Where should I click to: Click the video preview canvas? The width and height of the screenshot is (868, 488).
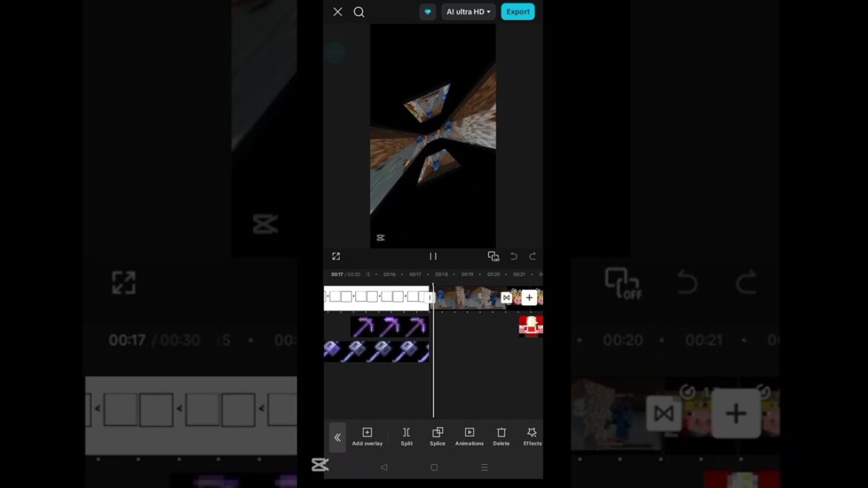[433, 136]
